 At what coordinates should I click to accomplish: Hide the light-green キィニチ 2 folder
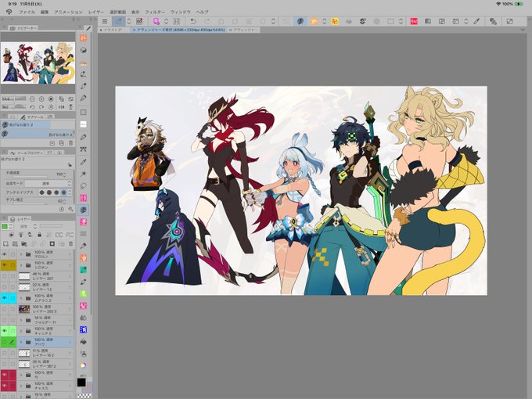pos(5,331)
